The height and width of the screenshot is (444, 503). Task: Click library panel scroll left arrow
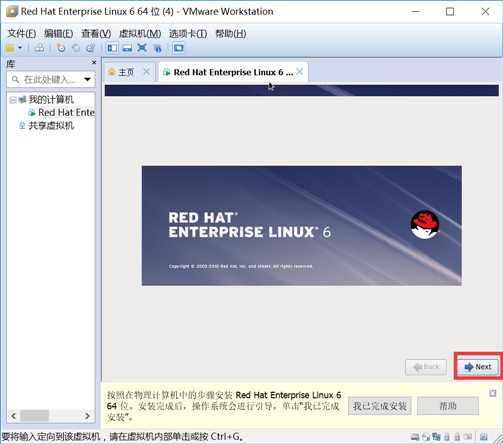13,416
